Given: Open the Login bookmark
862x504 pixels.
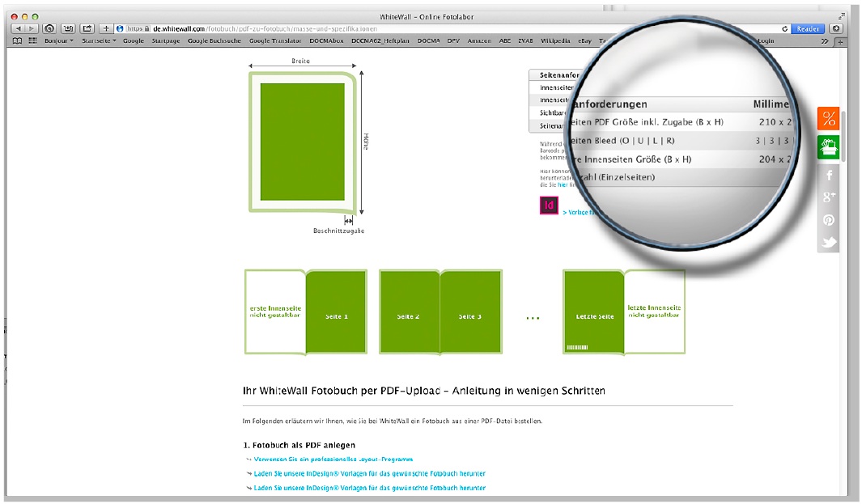Looking at the screenshot, I should tap(766, 40).
